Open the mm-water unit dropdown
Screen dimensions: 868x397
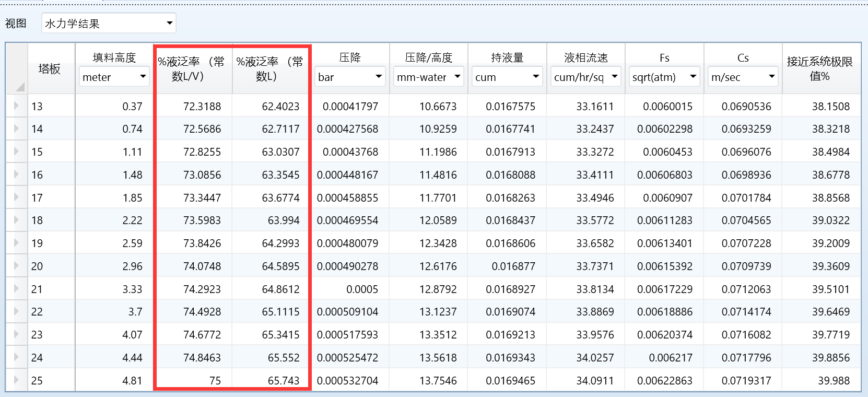click(x=429, y=77)
